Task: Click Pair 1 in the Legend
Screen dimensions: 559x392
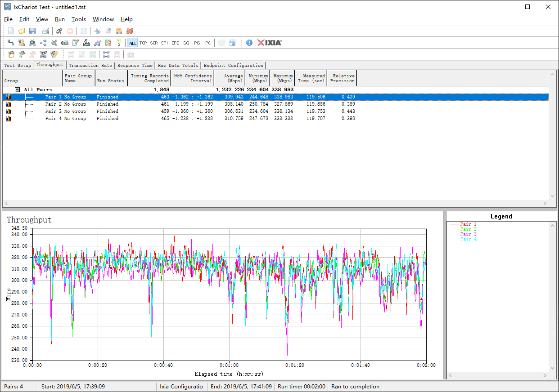Action: [x=468, y=224]
